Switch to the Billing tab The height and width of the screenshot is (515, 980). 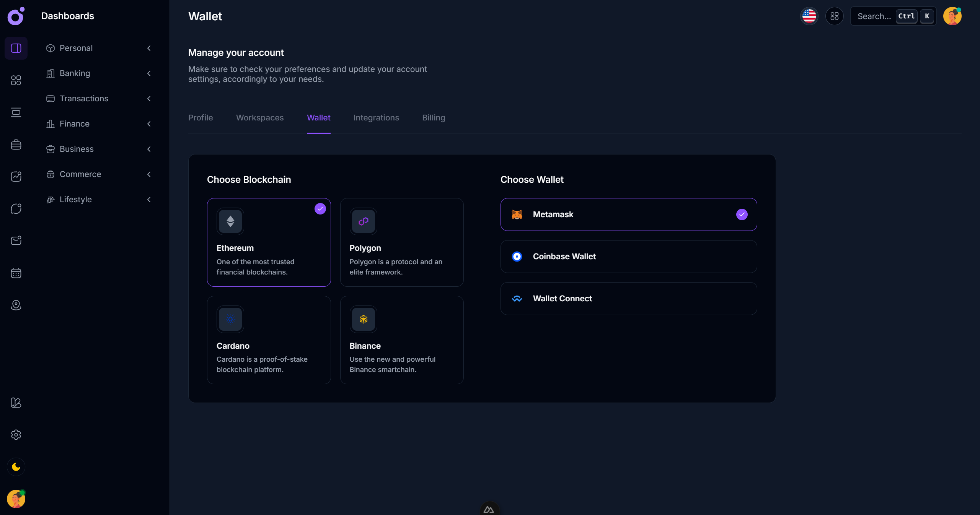tap(433, 118)
